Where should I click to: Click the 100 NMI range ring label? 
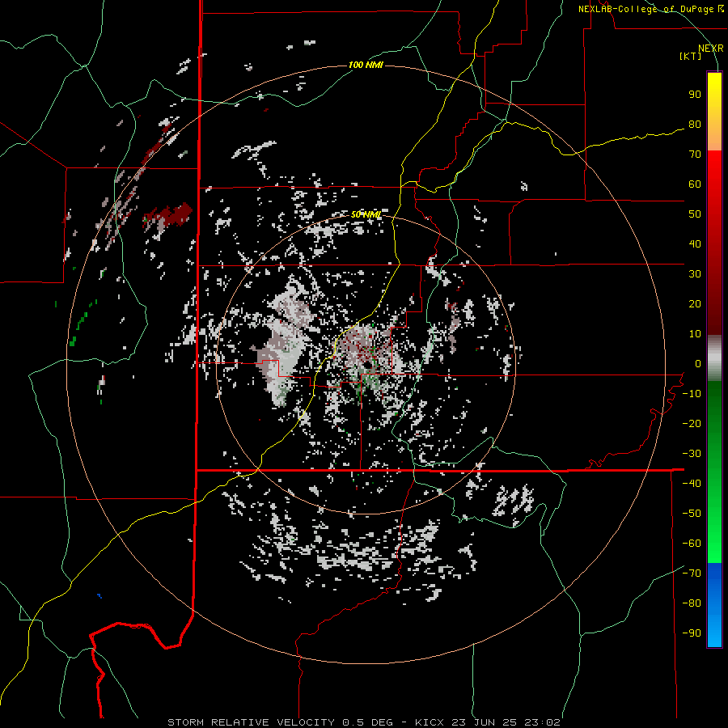tap(366, 65)
